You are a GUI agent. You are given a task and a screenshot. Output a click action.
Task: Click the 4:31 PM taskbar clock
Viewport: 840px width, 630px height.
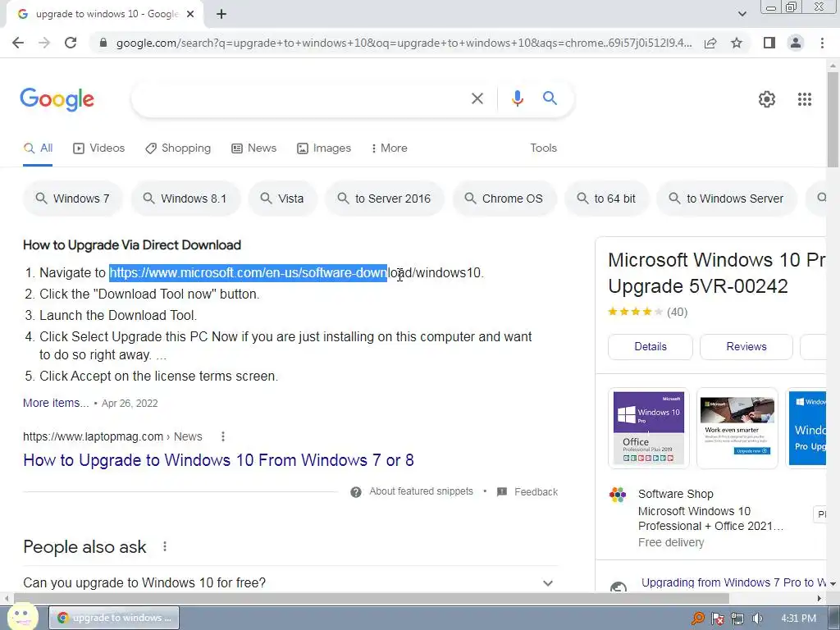click(798, 619)
